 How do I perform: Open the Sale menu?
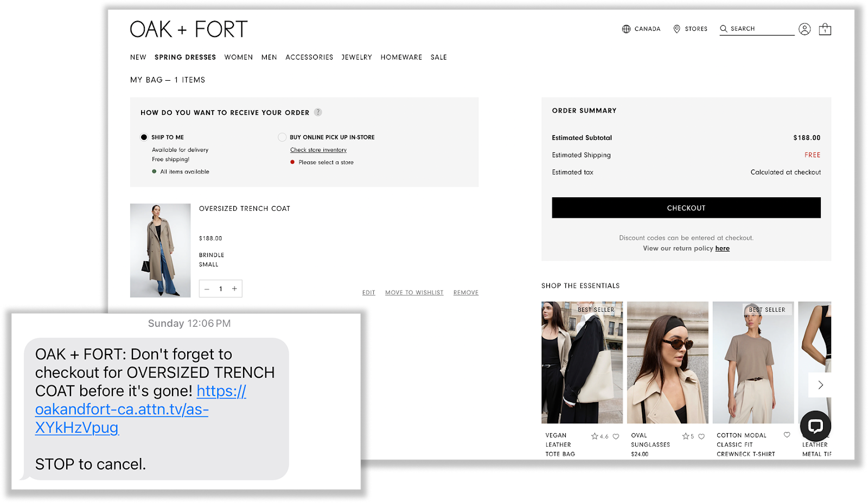point(439,57)
